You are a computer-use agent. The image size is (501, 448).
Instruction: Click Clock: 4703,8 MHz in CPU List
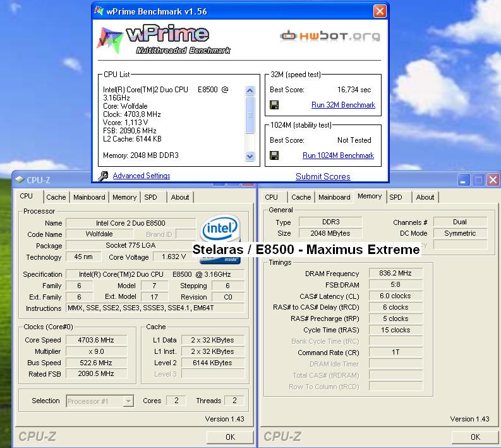pos(131,114)
